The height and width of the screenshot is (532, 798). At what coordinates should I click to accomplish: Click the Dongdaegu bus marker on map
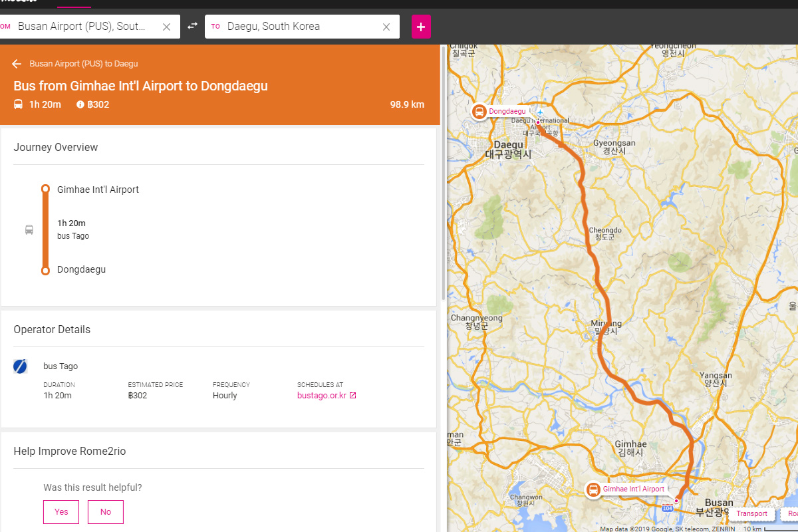point(479,111)
